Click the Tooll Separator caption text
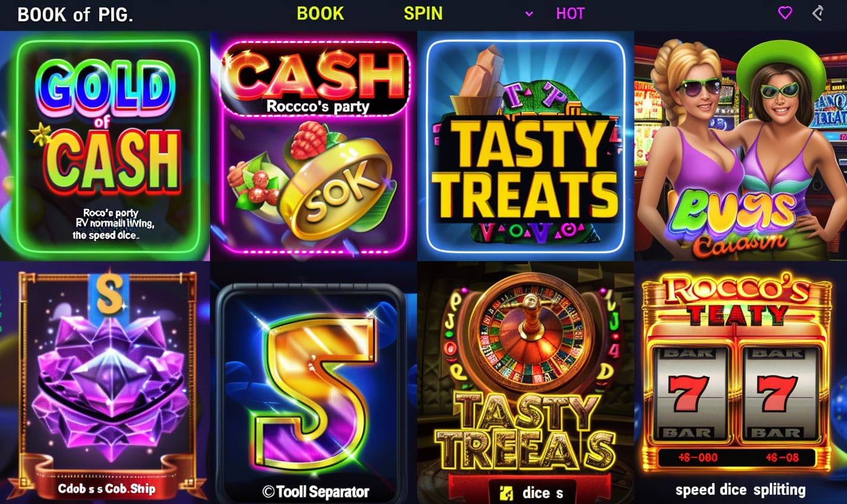Image resolution: width=847 pixels, height=504 pixels. coord(316,492)
